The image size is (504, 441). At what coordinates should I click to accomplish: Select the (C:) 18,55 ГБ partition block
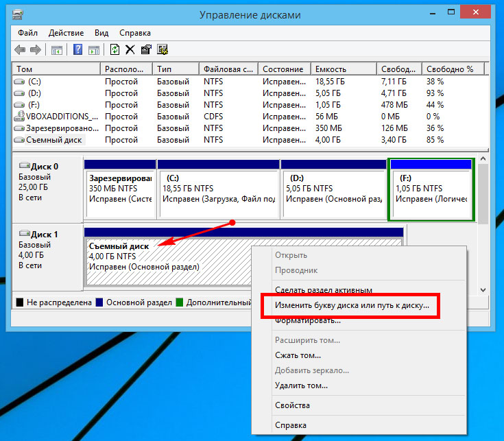(x=218, y=190)
